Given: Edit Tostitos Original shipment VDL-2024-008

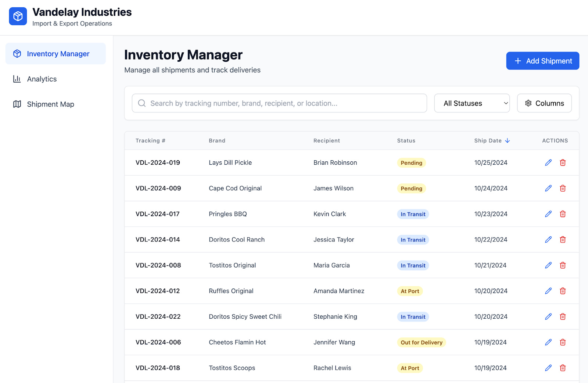Looking at the screenshot, I should pyautogui.click(x=548, y=265).
